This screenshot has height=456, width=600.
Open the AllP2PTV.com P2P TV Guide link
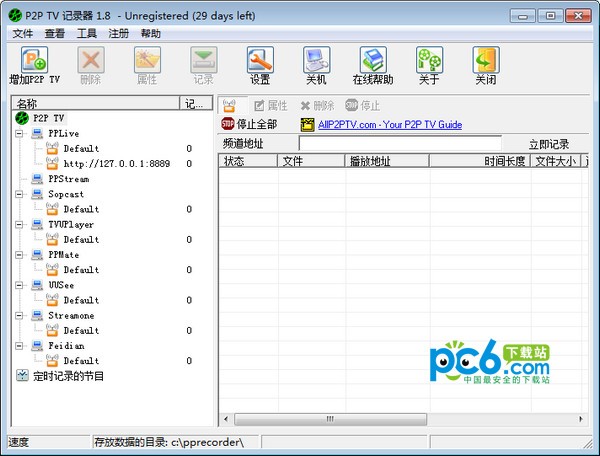tap(390, 125)
